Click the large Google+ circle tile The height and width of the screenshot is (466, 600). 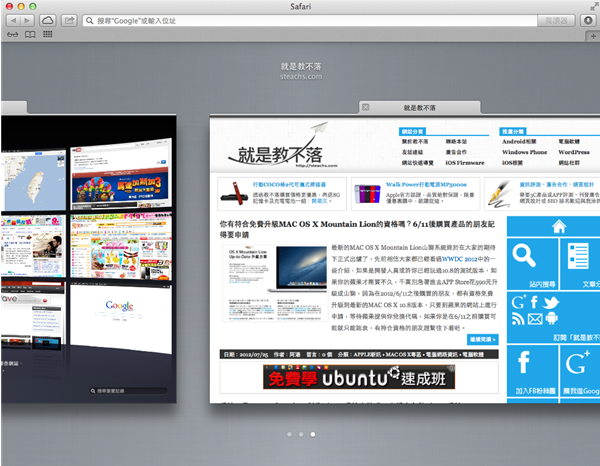(580, 371)
